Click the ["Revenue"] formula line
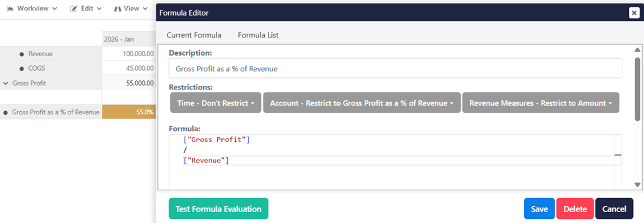644x223 pixels. tap(206, 161)
